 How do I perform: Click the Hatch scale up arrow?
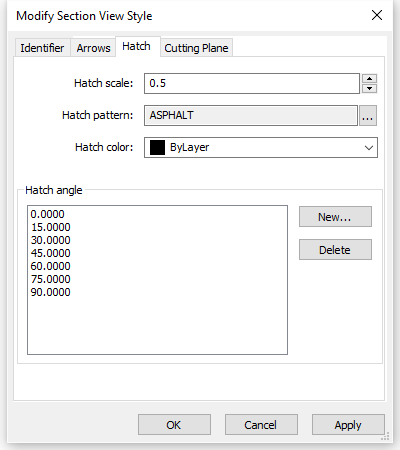369,79
